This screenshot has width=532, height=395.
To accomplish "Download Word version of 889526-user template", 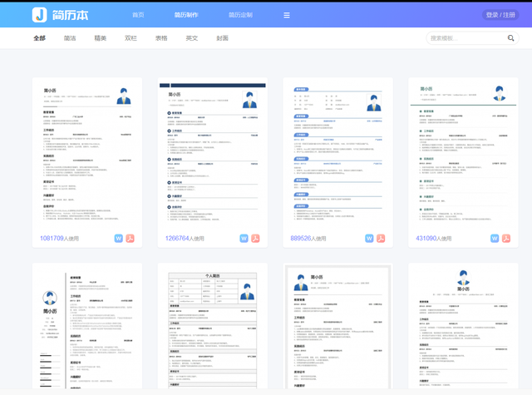I will tap(369, 238).
